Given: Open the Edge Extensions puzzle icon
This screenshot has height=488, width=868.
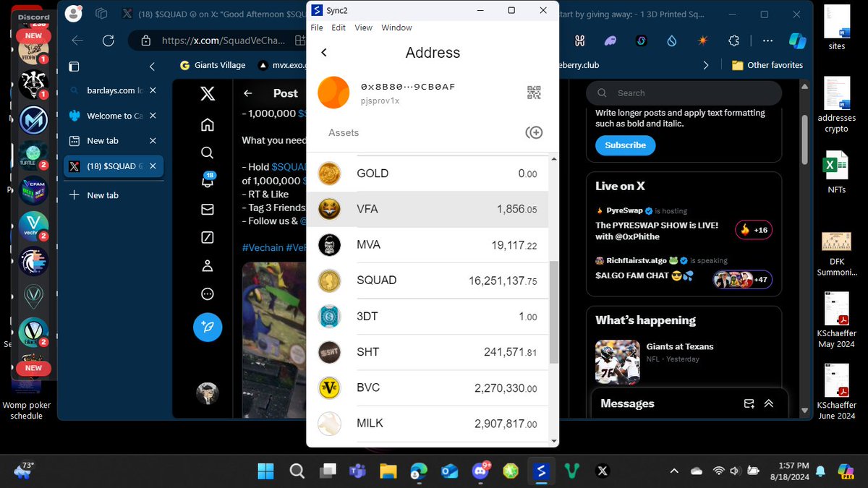Looking at the screenshot, I should pos(733,41).
